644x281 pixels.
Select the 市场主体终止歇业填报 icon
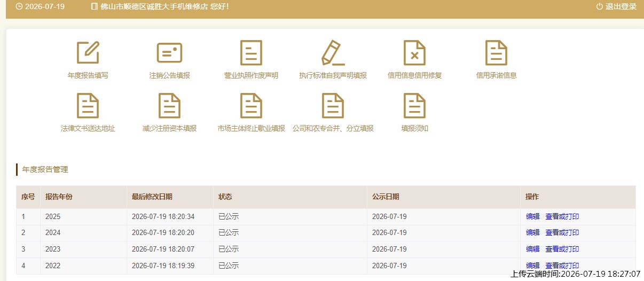tap(251, 105)
